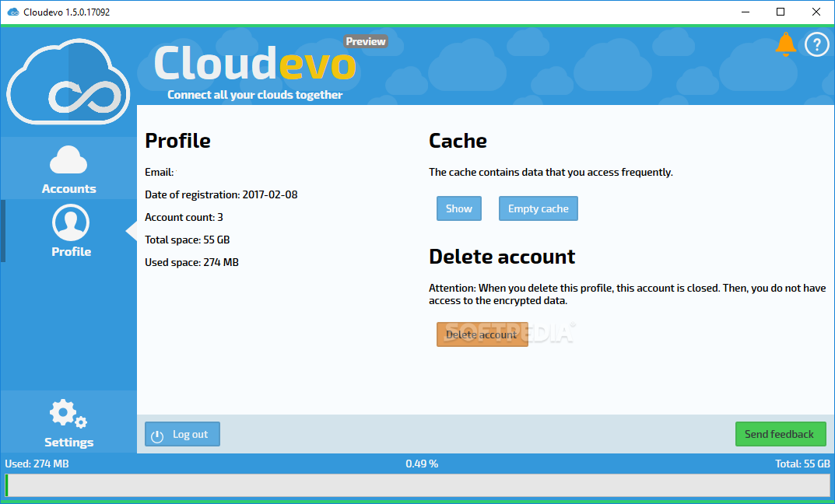This screenshot has height=504, width=835.
Task: Click Connect all your clouds together tagline
Action: (x=254, y=95)
